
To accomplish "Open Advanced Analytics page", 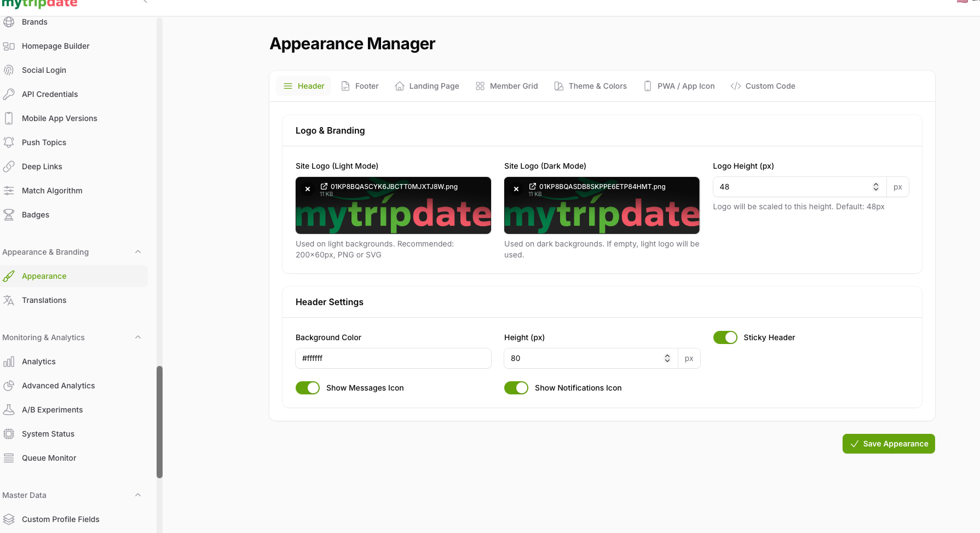I will click(x=59, y=386).
